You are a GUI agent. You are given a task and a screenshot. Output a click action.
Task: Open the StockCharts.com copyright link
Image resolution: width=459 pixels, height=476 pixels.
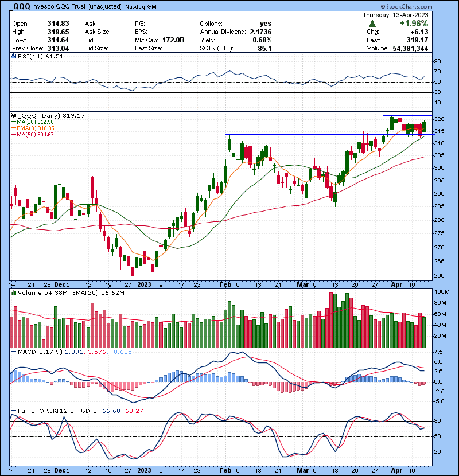406,6
